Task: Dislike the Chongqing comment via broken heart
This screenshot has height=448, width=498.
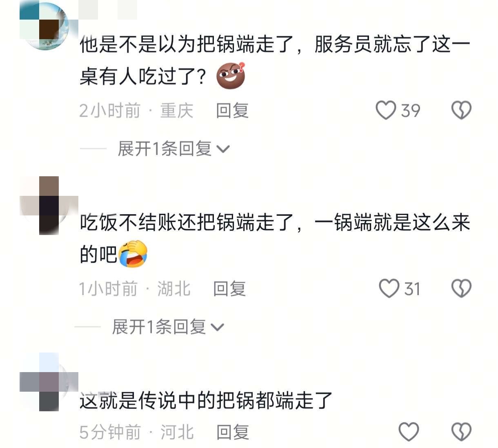Action: 461,110
